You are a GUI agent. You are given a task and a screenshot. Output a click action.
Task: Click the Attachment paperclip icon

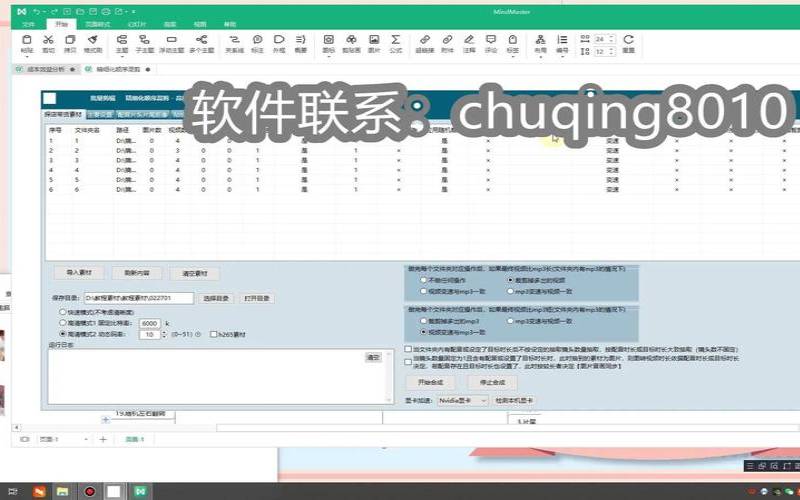pos(447,40)
